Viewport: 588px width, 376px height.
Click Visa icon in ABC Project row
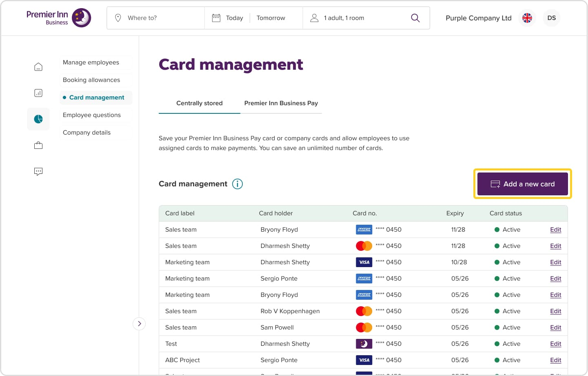point(364,360)
